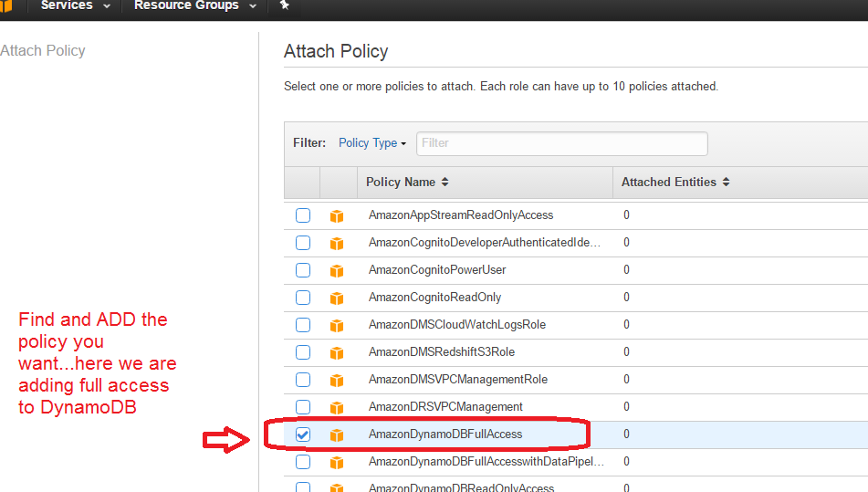Screen dimensions: 868x492
Task: Click policy icon beside AmazonDRSVPCManagement
Action: point(336,408)
